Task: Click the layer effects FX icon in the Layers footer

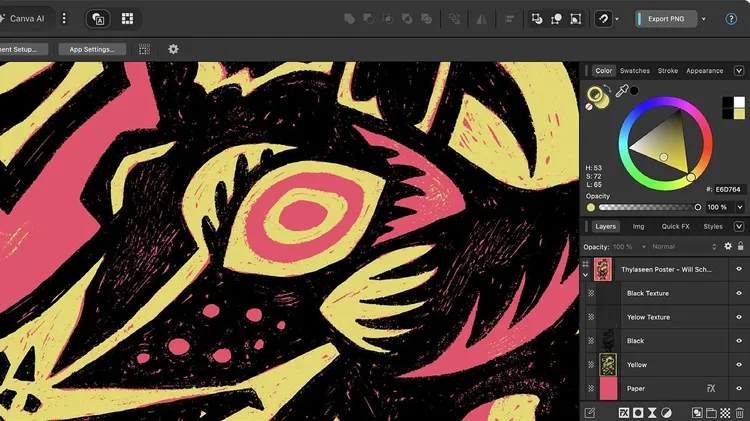Action: (x=622, y=412)
